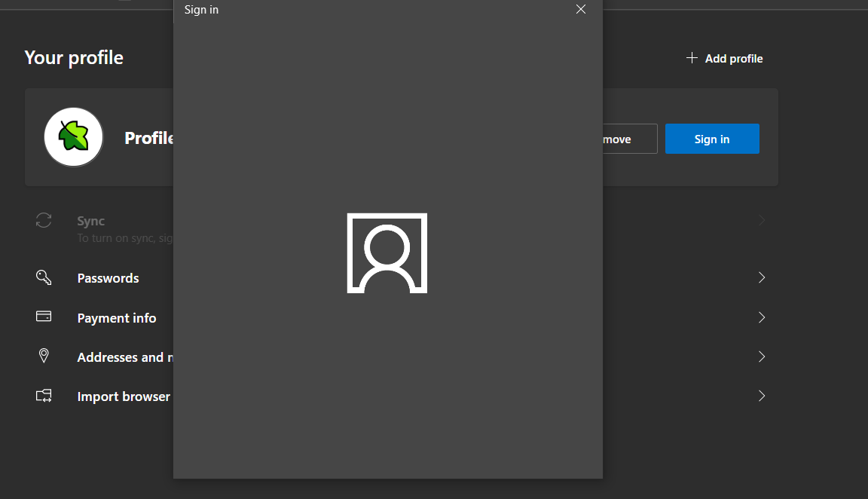
Task: Click the green leaf profile avatar
Action: pyautogui.click(x=74, y=136)
